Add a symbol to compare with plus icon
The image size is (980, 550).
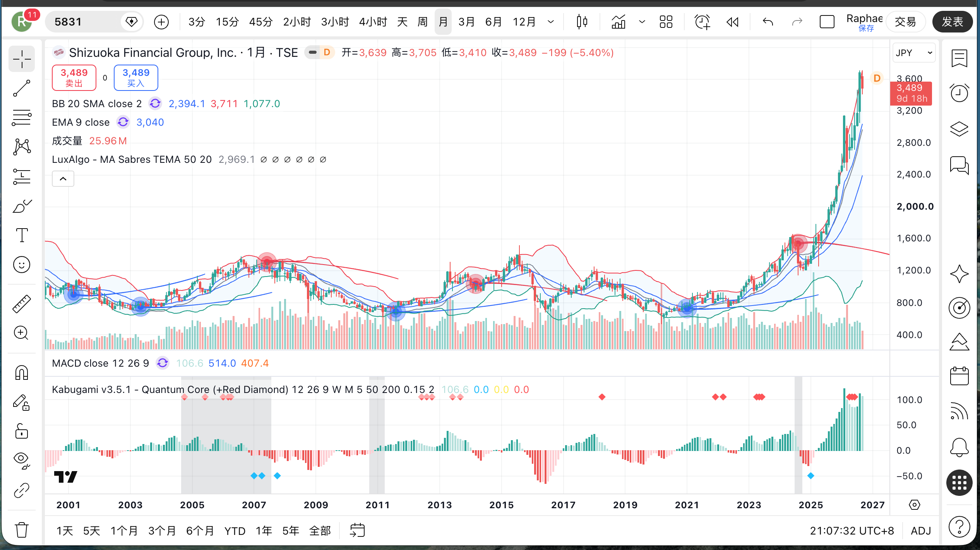[161, 22]
